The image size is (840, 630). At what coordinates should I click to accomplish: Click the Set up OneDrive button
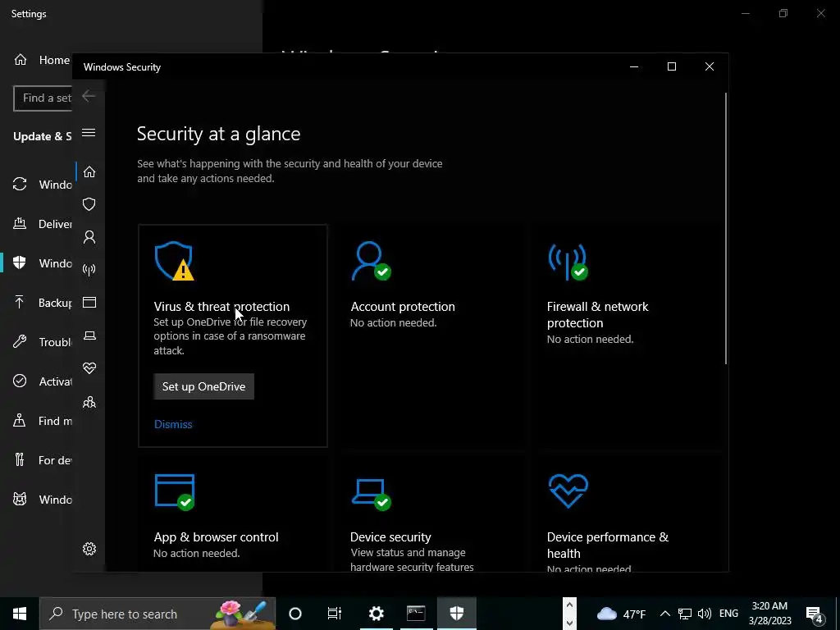204,386
